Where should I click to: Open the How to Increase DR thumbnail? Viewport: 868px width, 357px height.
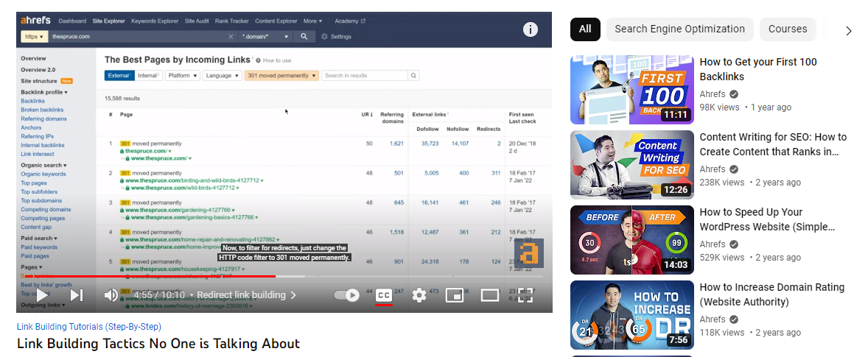(632, 315)
